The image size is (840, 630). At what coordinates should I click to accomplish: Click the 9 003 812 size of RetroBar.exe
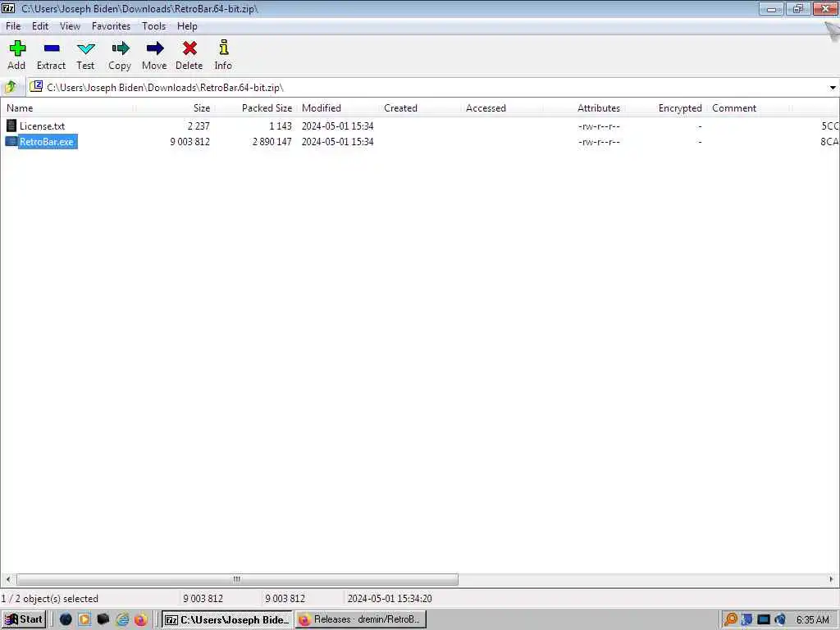point(189,141)
